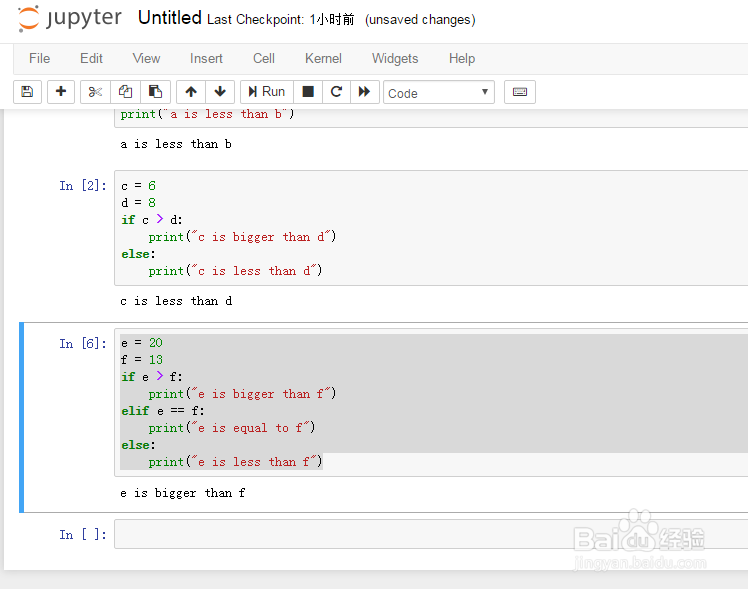Click the empty In [ ] prompt
This screenshot has height=589, width=748.
(x=83, y=535)
